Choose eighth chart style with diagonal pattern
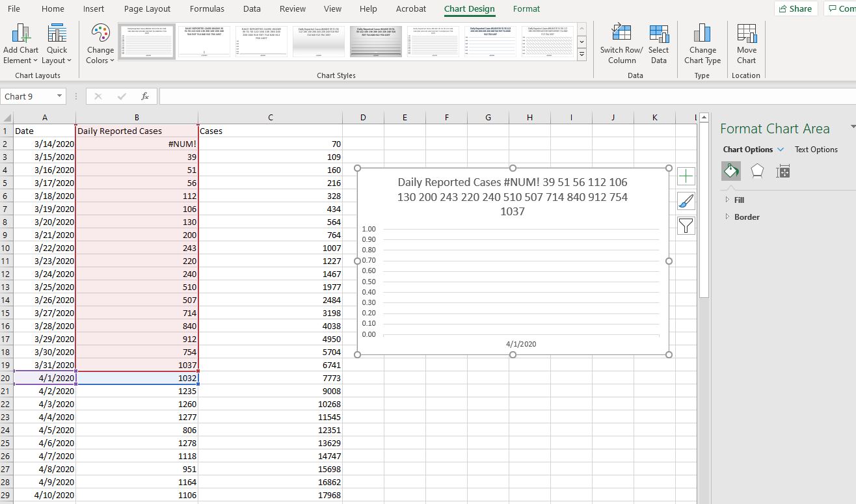 [x=548, y=42]
